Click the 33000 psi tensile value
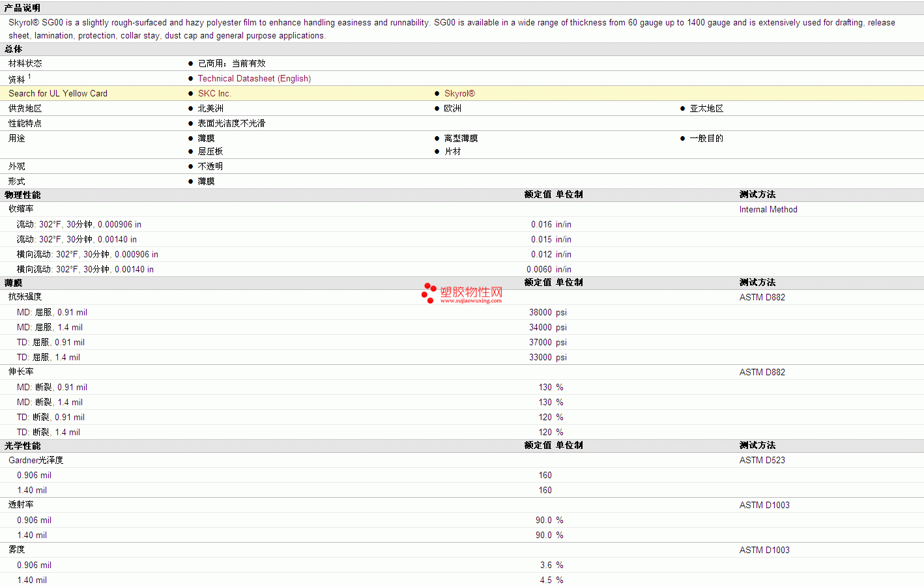 (x=548, y=357)
